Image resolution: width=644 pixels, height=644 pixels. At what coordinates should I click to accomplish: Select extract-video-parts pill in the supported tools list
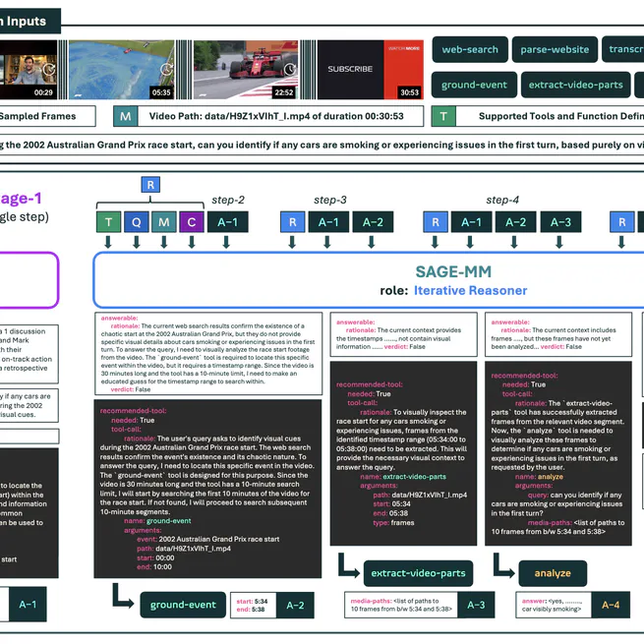tap(575, 85)
